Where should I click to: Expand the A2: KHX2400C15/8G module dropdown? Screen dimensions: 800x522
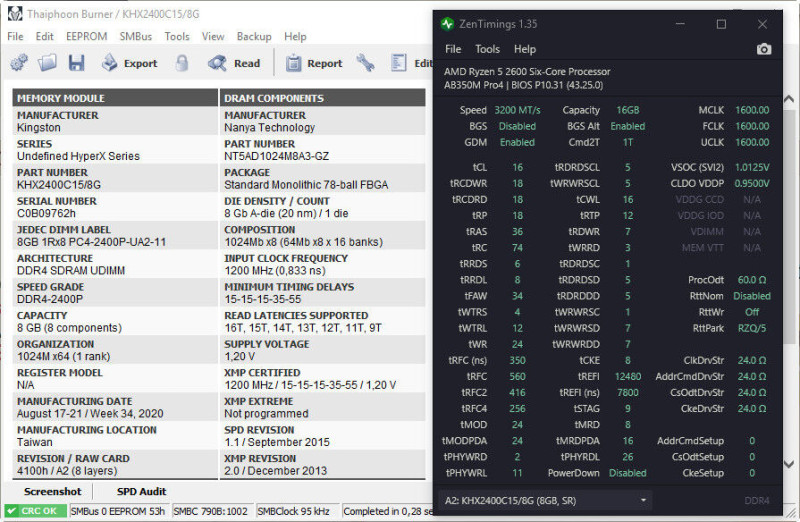pos(545,501)
